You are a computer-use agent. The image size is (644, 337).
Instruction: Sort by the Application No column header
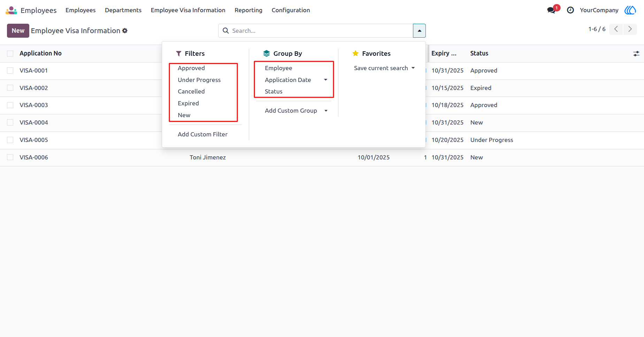(x=40, y=53)
